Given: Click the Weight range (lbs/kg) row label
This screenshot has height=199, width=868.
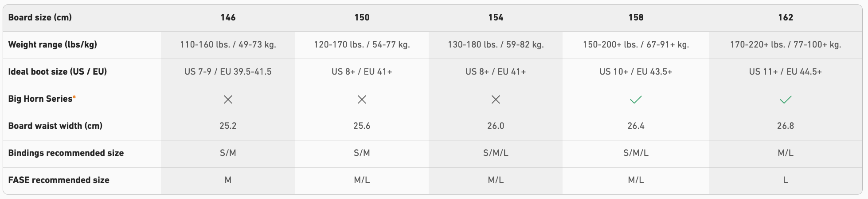Looking at the screenshot, I should click(52, 44).
